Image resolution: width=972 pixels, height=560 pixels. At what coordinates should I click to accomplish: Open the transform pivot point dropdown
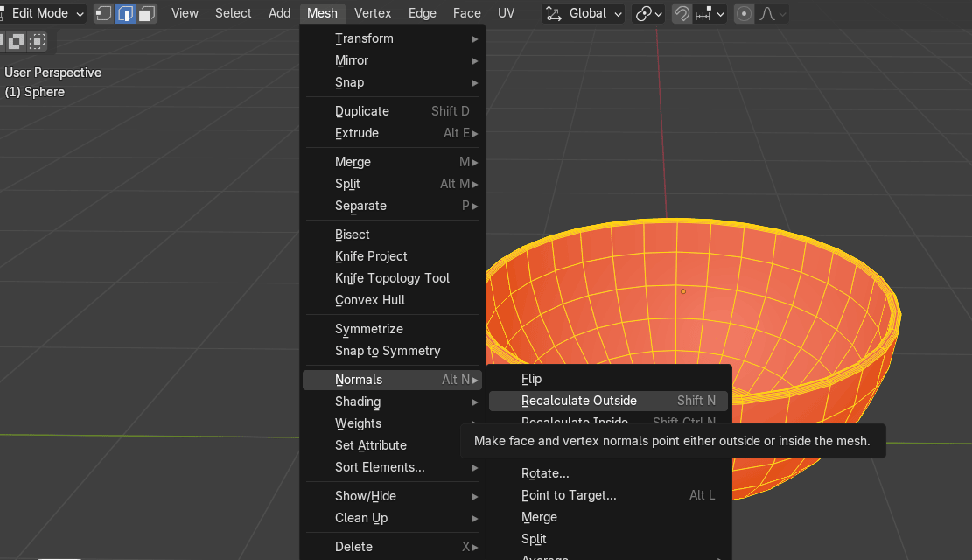coord(649,13)
